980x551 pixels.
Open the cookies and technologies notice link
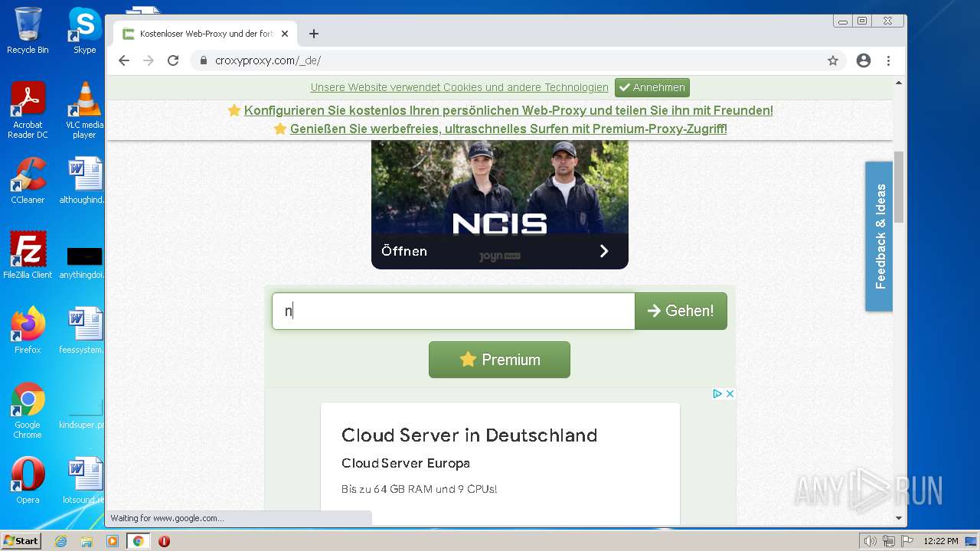tap(459, 87)
